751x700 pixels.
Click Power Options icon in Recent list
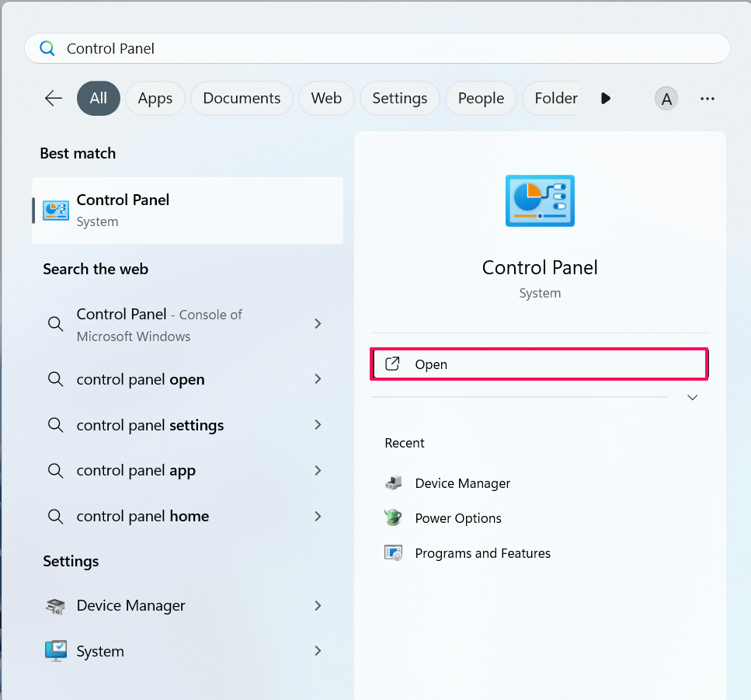click(x=393, y=517)
